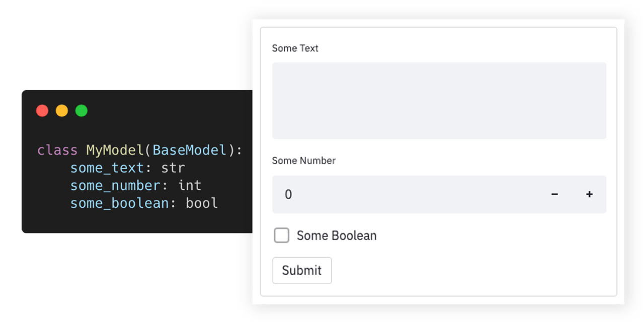The image size is (644, 322).
Task: Click the 'Some Number' field label
Action: [304, 160]
